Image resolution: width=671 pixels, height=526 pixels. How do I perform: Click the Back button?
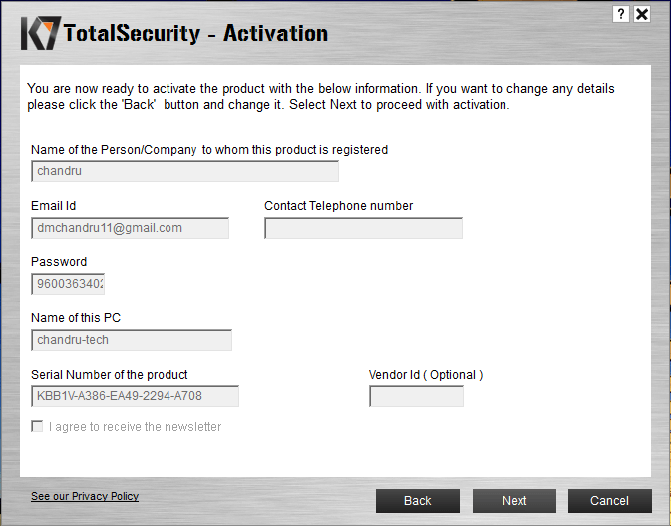tap(418, 501)
